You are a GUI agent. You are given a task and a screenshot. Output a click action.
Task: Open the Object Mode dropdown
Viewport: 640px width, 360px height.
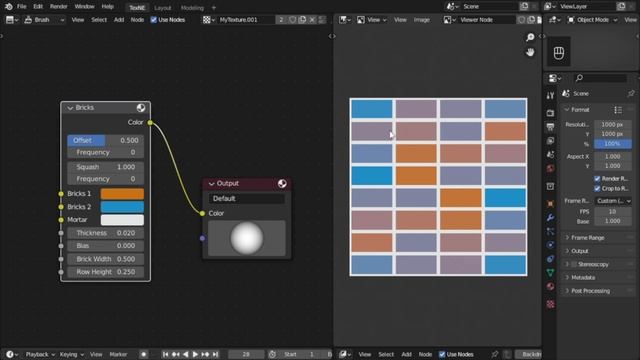pyautogui.click(x=592, y=20)
